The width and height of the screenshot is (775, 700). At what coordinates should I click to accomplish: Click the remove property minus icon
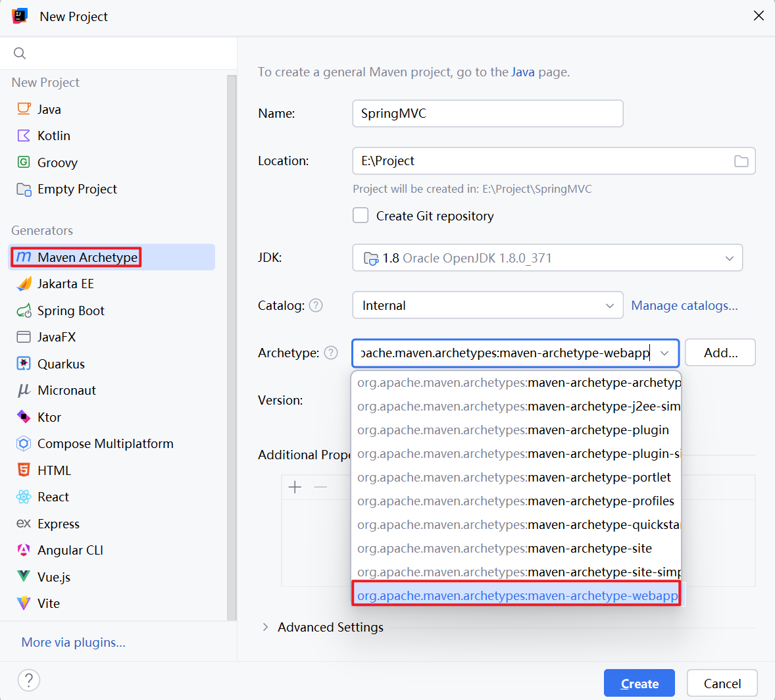coord(321,488)
